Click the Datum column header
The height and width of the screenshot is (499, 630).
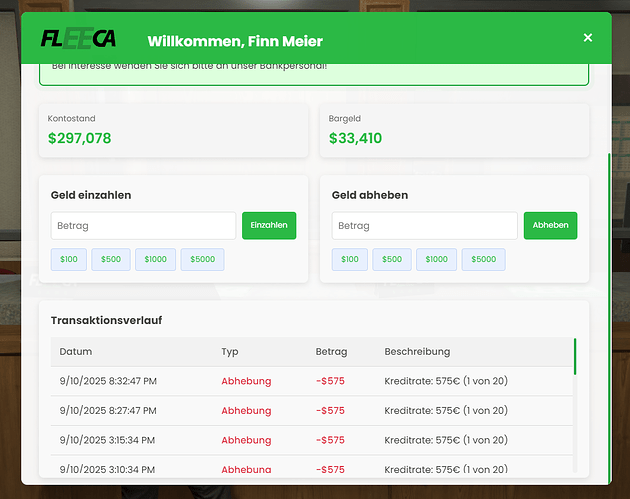(x=76, y=352)
